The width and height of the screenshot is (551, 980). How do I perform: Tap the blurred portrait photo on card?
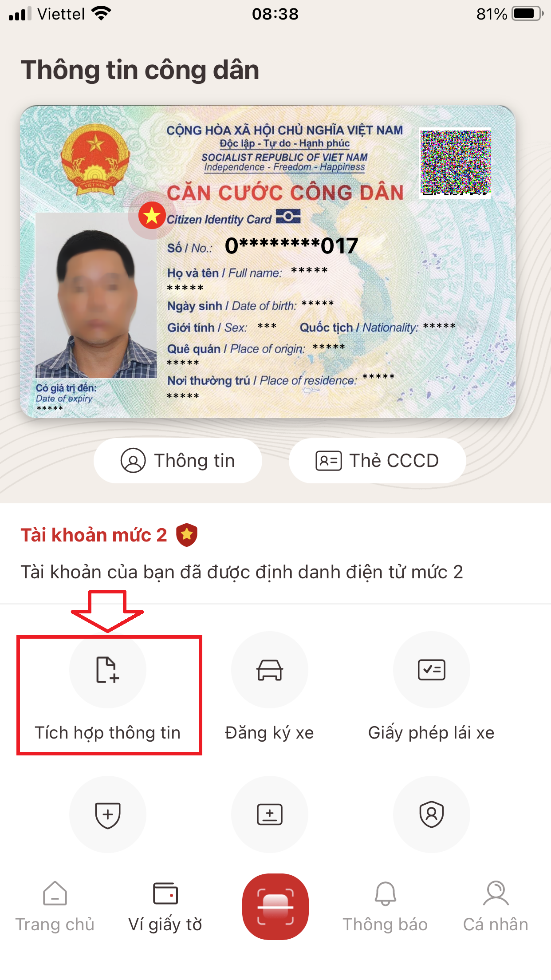pyautogui.click(x=96, y=296)
